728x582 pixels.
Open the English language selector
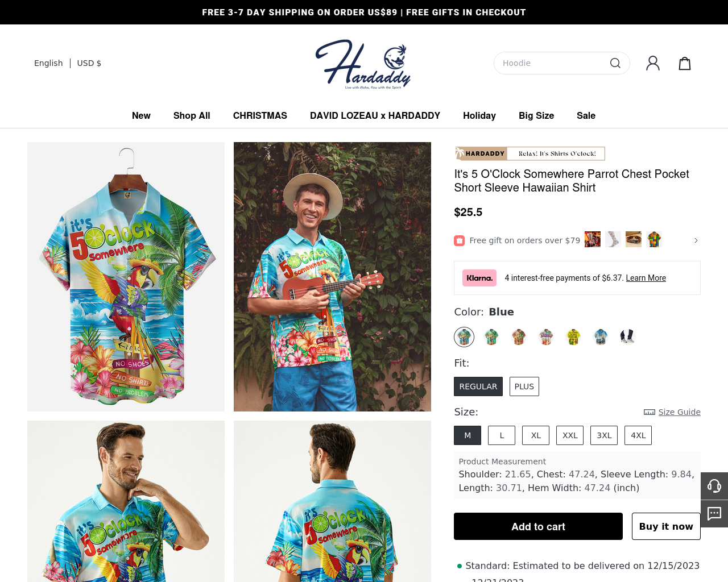48,63
